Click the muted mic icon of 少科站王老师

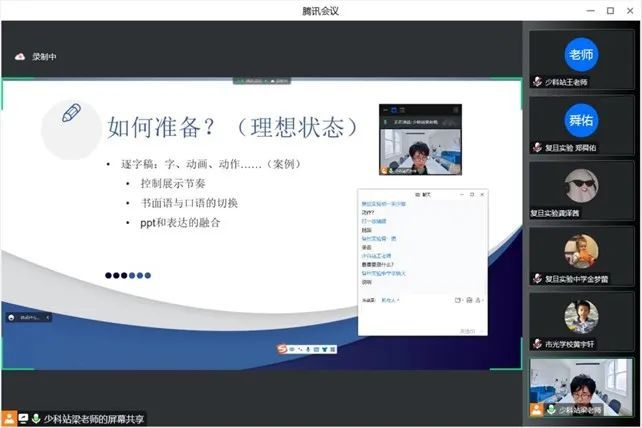point(537,82)
